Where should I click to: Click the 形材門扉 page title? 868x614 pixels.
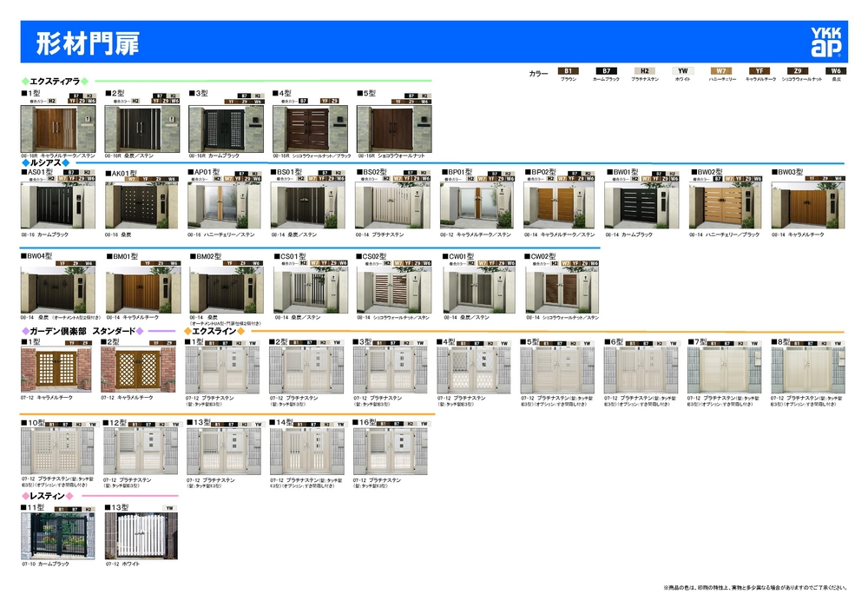click(x=88, y=43)
